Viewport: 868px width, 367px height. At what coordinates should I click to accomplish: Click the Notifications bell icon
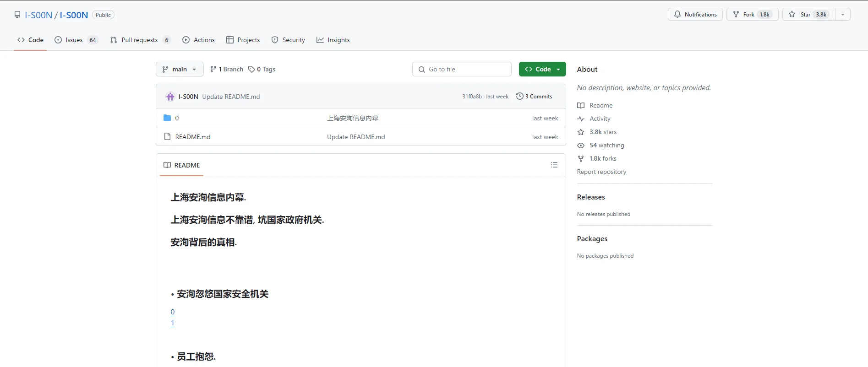677,15
